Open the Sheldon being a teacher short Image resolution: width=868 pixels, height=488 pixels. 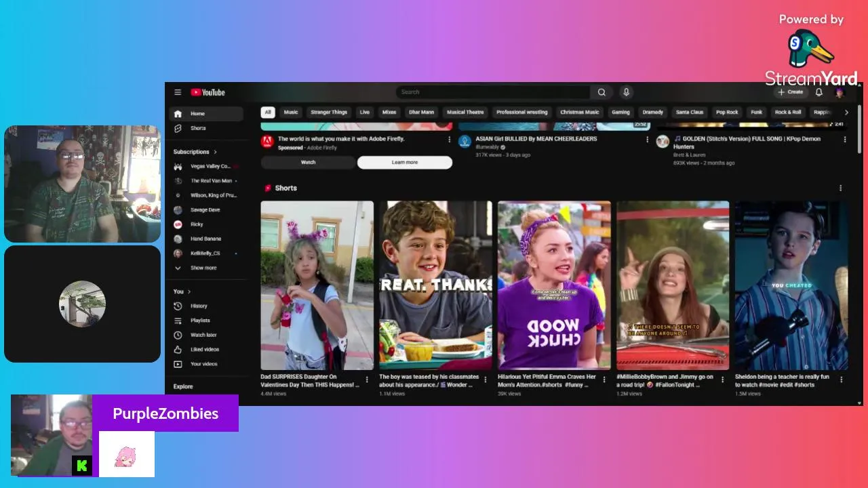pos(791,285)
